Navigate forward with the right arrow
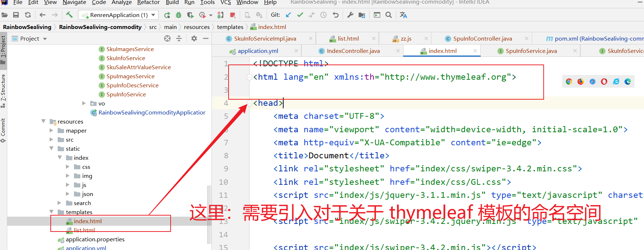Viewport: 644px width, 250px height. tap(55, 15)
